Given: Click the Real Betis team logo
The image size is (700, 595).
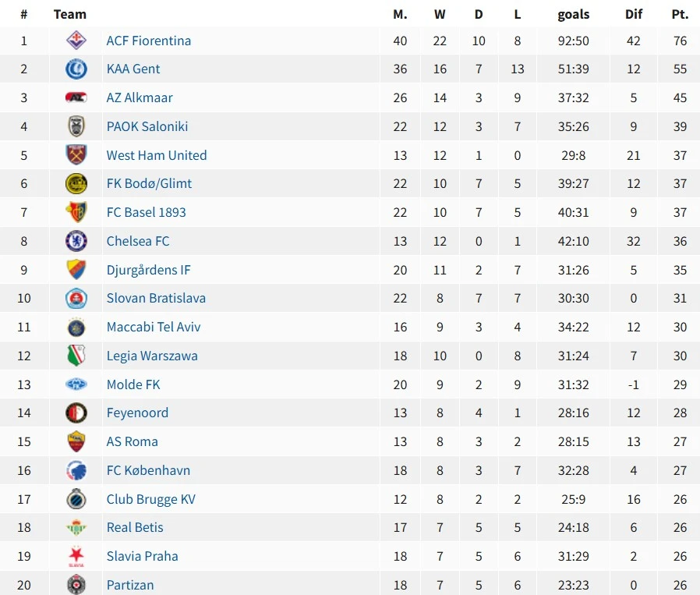Looking at the screenshot, I should tap(76, 527).
